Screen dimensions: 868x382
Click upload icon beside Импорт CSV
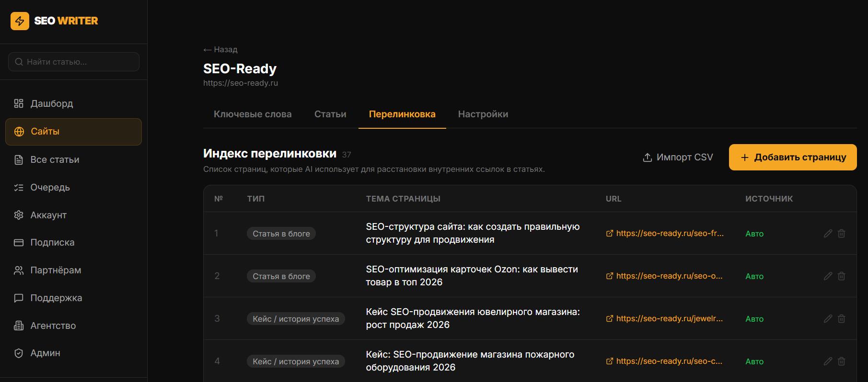click(x=647, y=157)
